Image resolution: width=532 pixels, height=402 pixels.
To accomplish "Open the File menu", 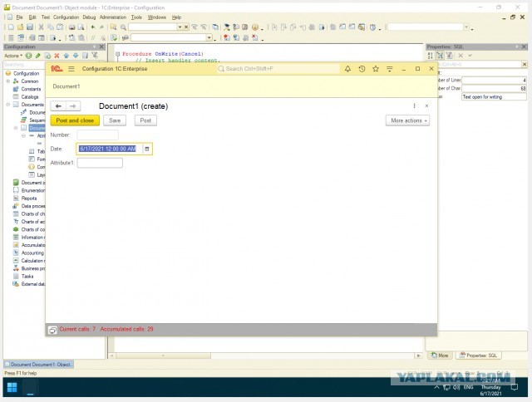I will (x=19, y=17).
